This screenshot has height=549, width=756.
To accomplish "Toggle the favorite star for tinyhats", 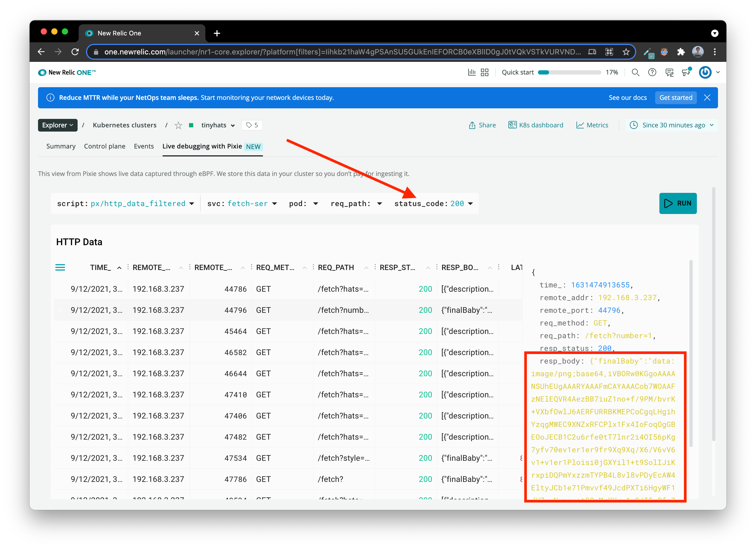I will (178, 125).
